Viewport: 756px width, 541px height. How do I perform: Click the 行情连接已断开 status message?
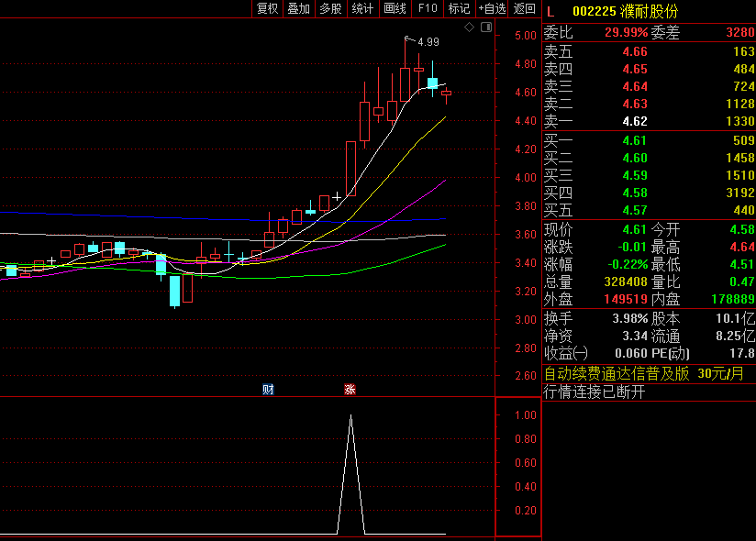594,392
